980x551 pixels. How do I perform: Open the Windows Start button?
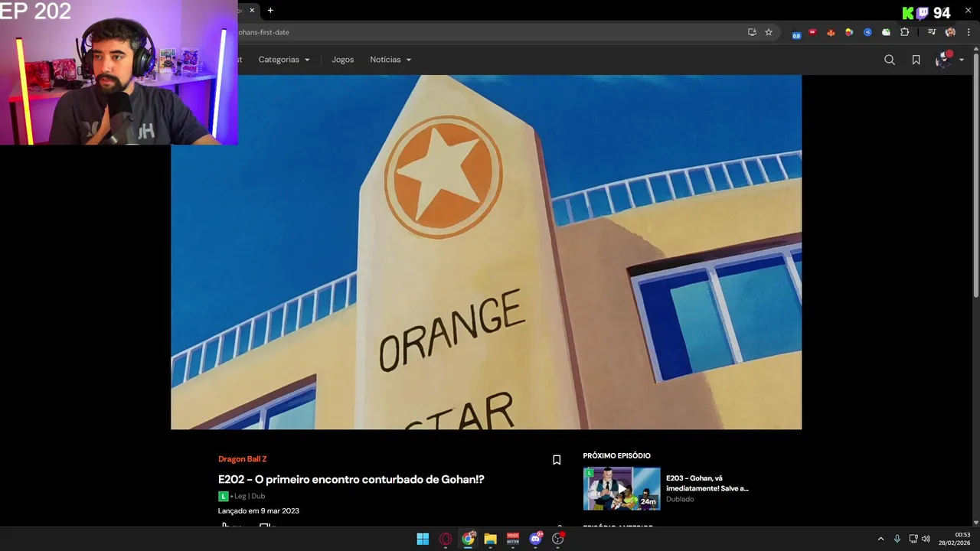tap(423, 539)
